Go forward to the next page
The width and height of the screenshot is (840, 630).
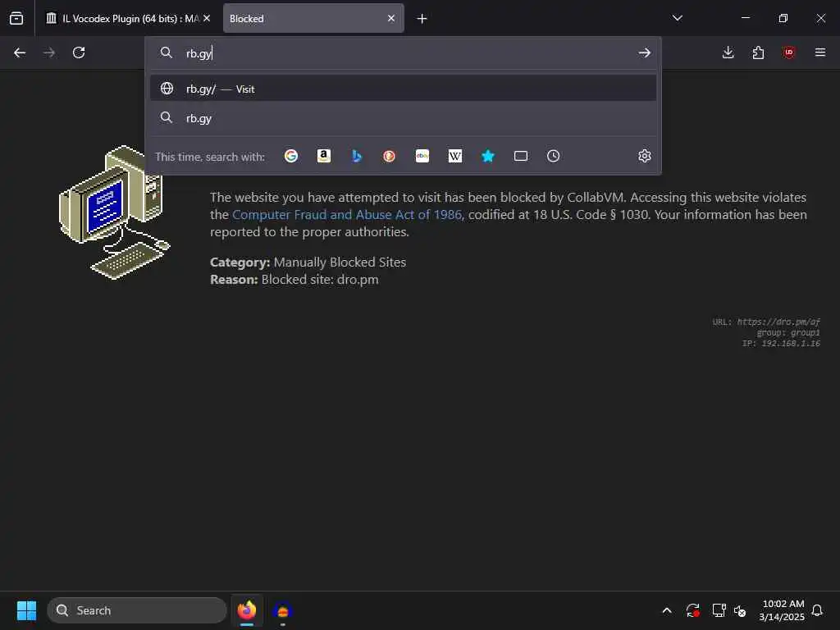pos(48,52)
